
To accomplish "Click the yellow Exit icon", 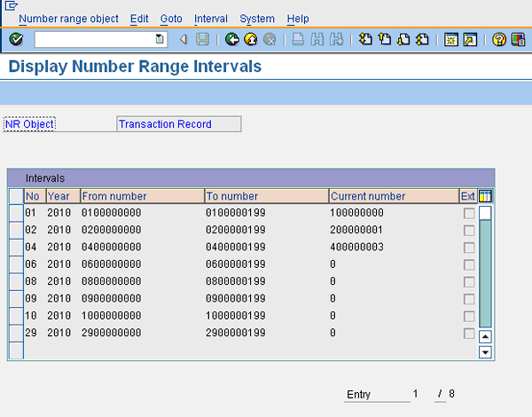I will point(251,39).
